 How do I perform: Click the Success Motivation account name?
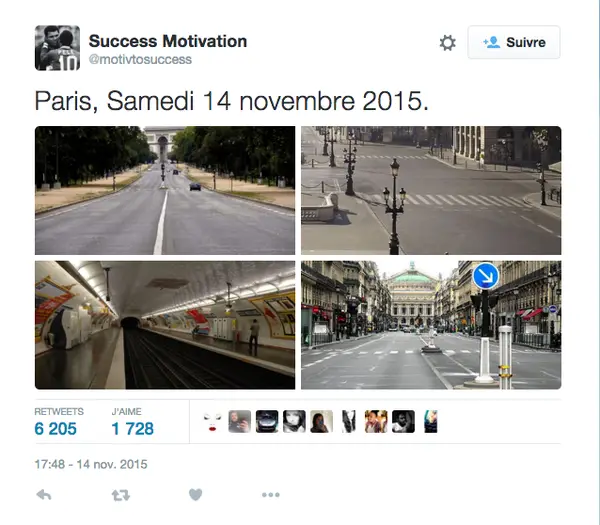(168, 41)
